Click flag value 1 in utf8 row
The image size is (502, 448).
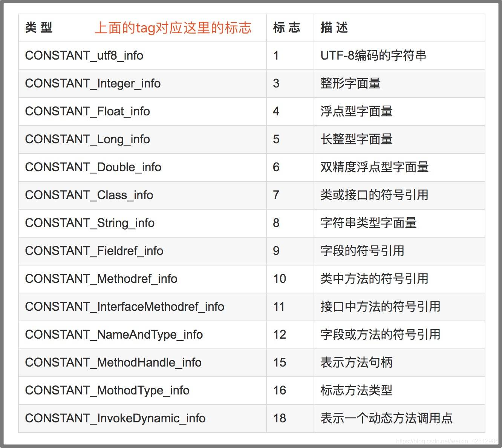[x=276, y=56]
